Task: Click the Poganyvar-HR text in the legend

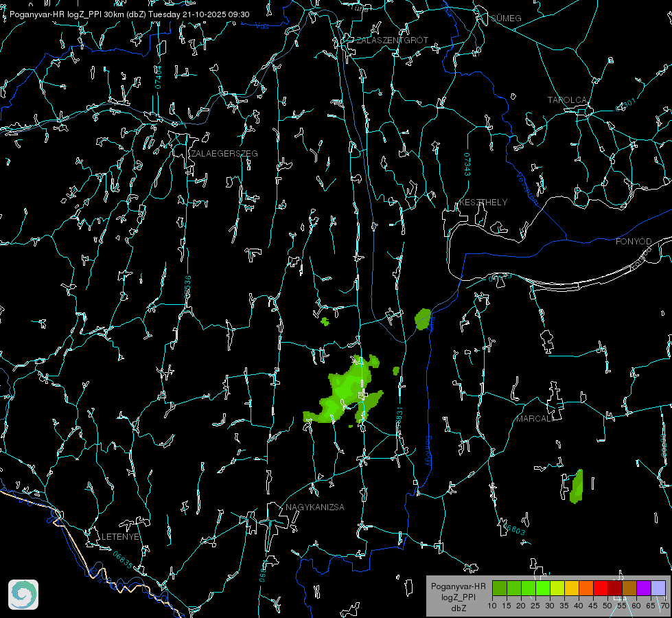Action: [458, 586]
